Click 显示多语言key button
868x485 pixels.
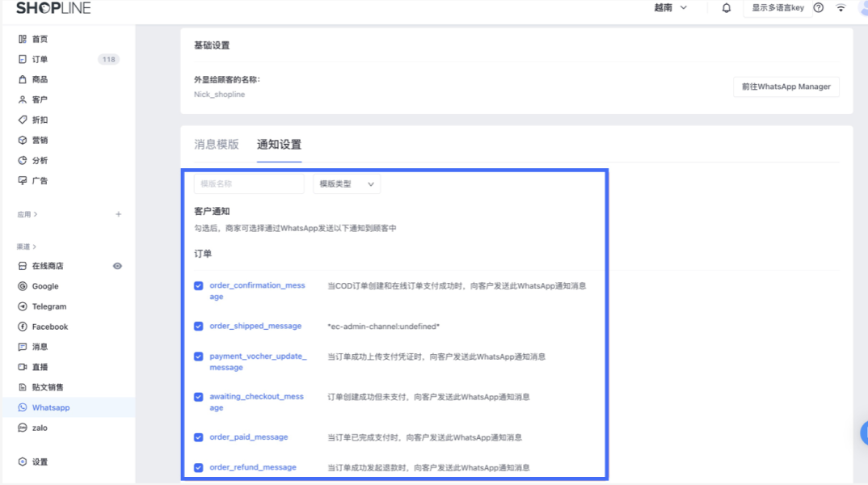coord(777,8)
